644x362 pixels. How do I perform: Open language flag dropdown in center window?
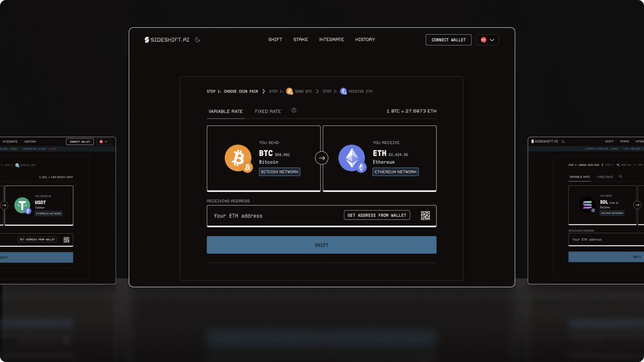pyautogui.click(x=487, y=40)
